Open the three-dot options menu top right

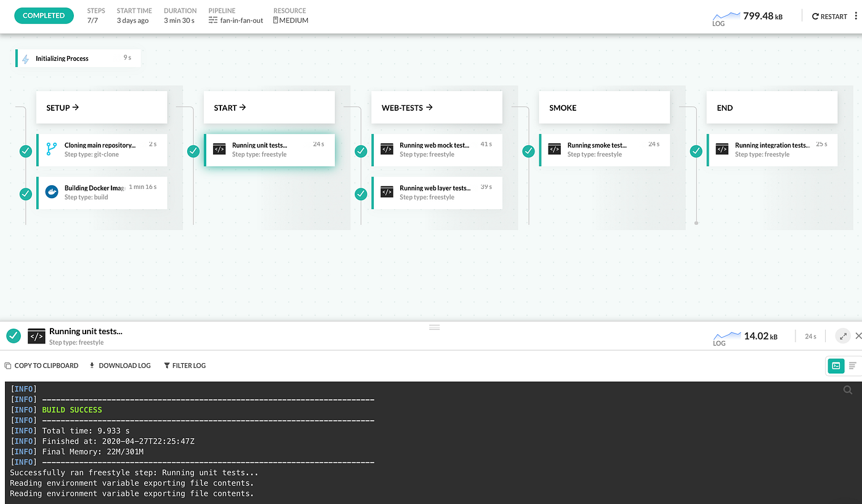[x=856, y=16]
